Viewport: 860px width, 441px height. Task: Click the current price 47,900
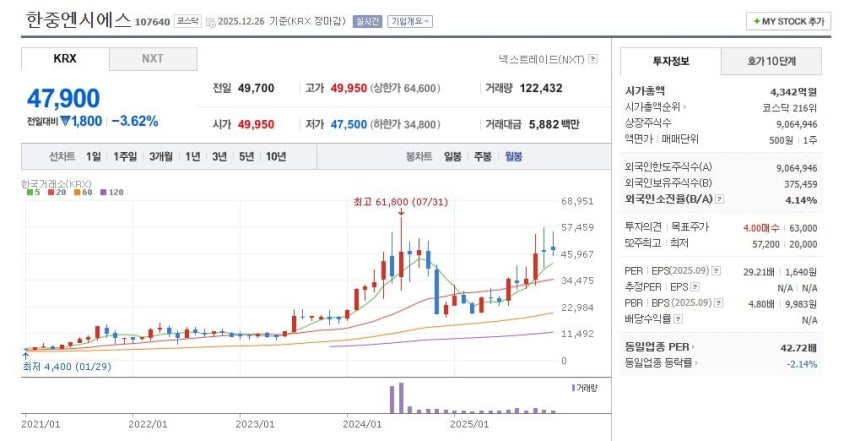pos(64,99)
